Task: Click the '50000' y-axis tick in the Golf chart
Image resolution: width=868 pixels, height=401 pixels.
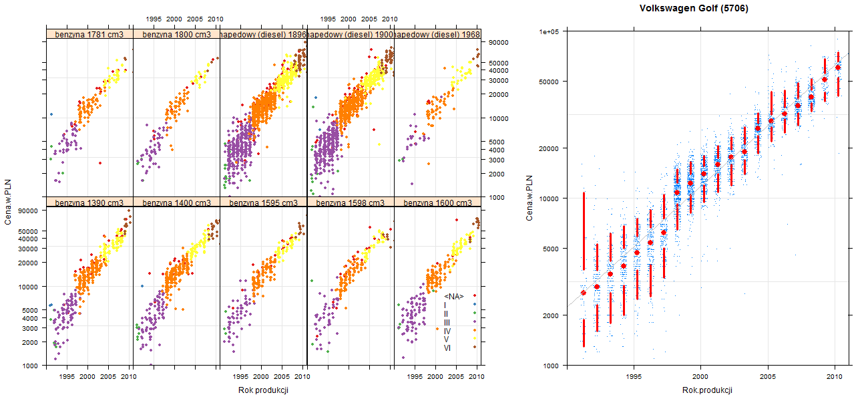Action: (550, 82)
